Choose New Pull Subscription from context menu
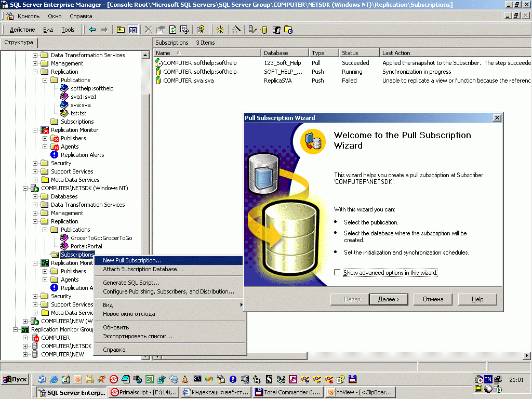Screen dimensions: 532x399 [x=169, y=260]
